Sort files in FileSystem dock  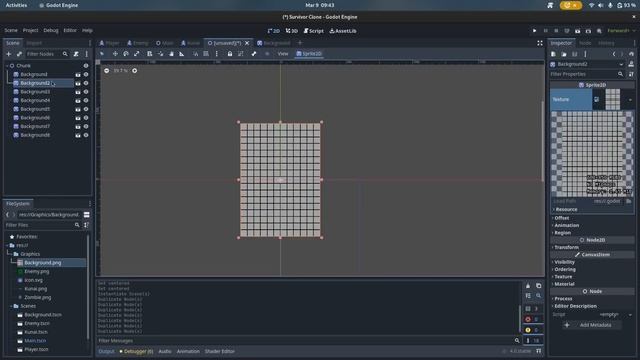click(x=86, y=225)
